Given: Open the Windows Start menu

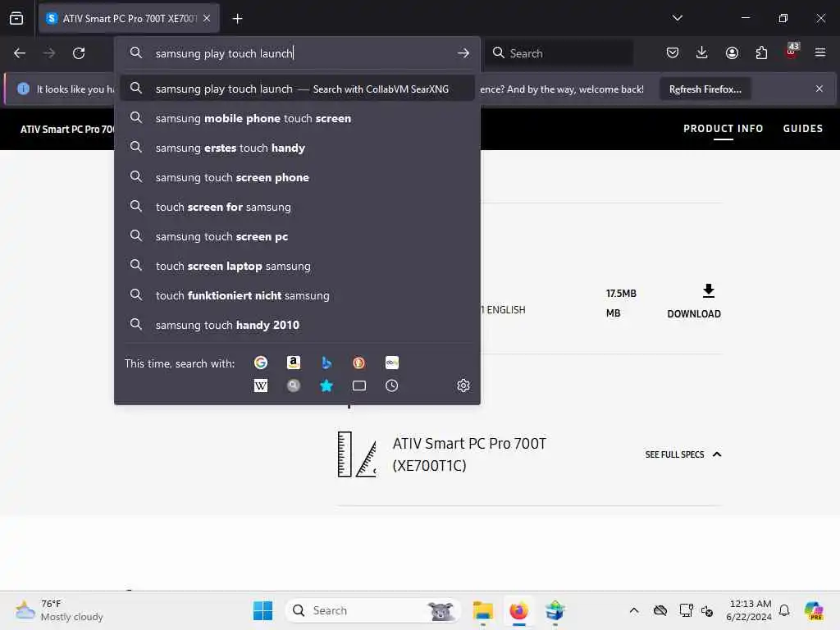Looking at the screenshot, I should tap(262, 610).
